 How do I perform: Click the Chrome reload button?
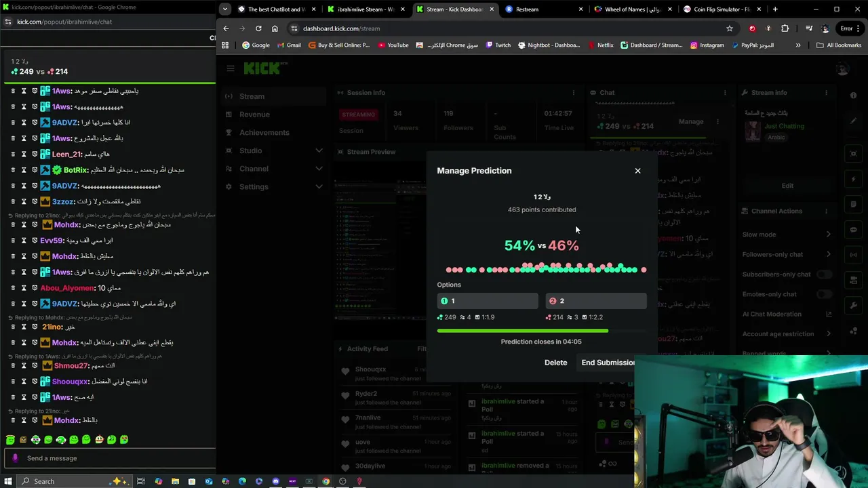258,28
